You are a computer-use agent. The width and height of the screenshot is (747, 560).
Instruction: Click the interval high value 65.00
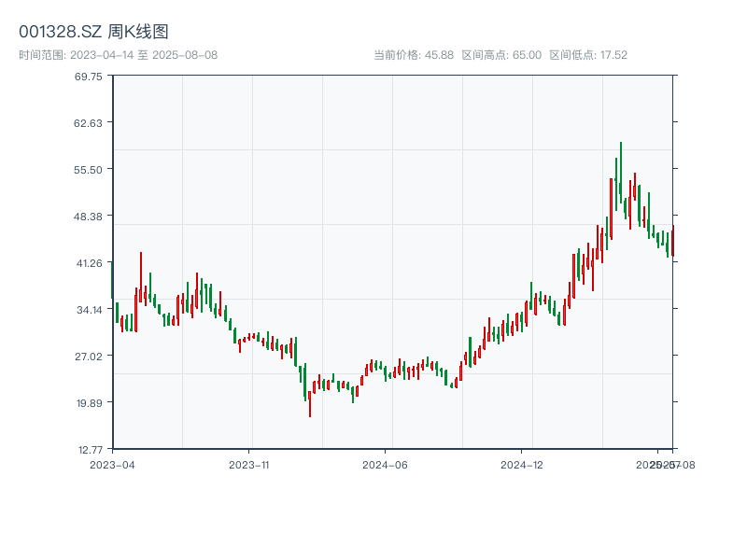point(527,55)
